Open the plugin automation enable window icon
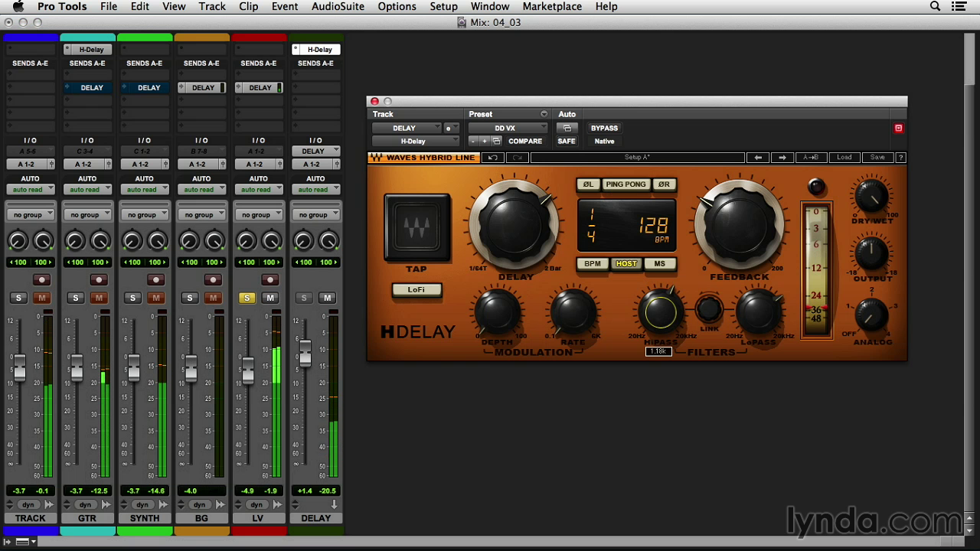This screenshot has width=980, height=551. point(567,129)
